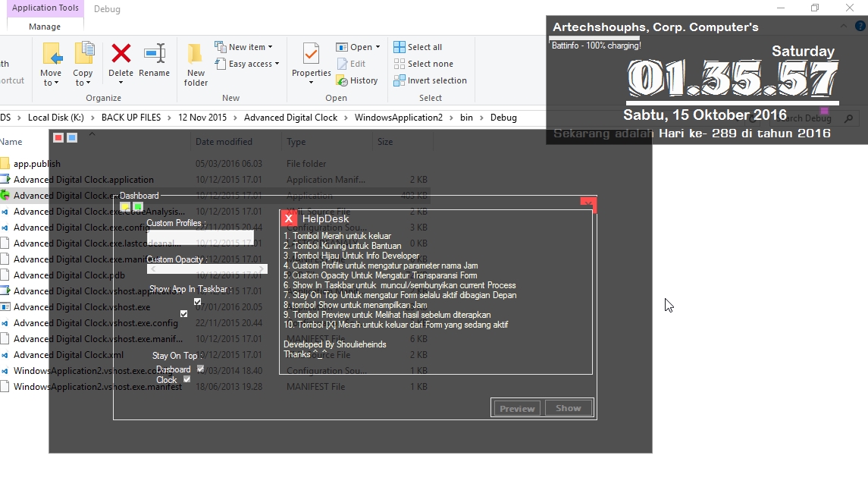Go to the 12 Nov 2015 breadcrumb folder

click(x=202, y=118)
